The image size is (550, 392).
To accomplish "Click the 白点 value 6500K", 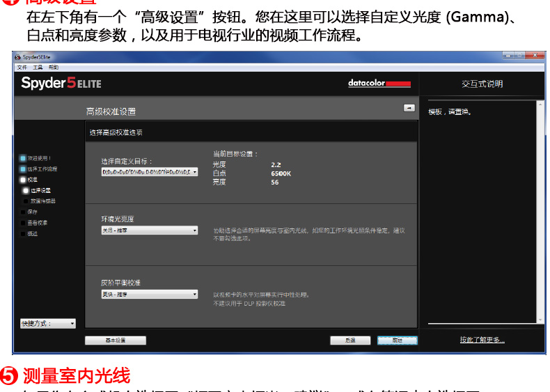I will click(281, 173).
